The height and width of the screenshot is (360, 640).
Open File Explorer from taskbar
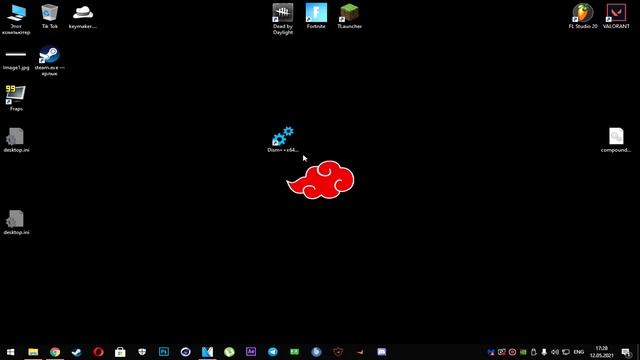point(33,352)
